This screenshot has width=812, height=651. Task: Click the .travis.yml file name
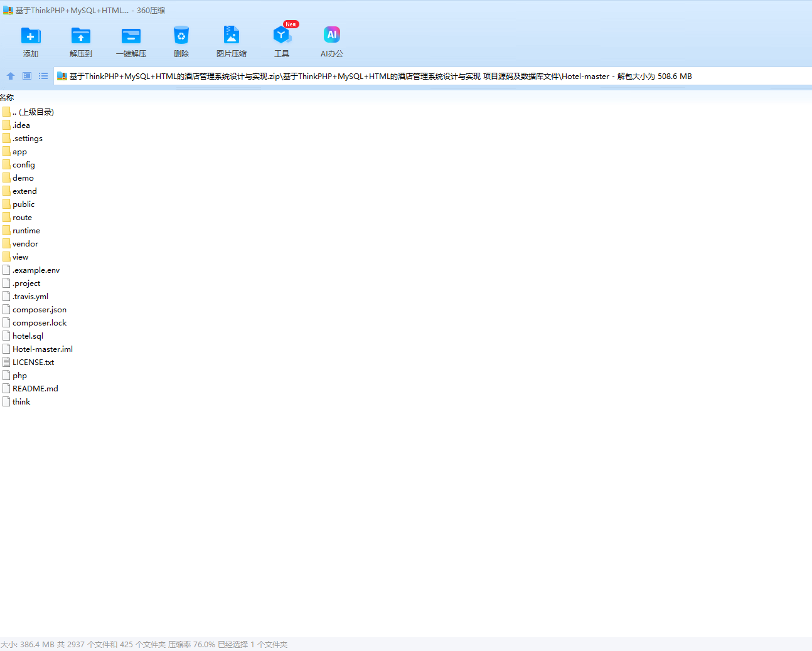point(30,297)
